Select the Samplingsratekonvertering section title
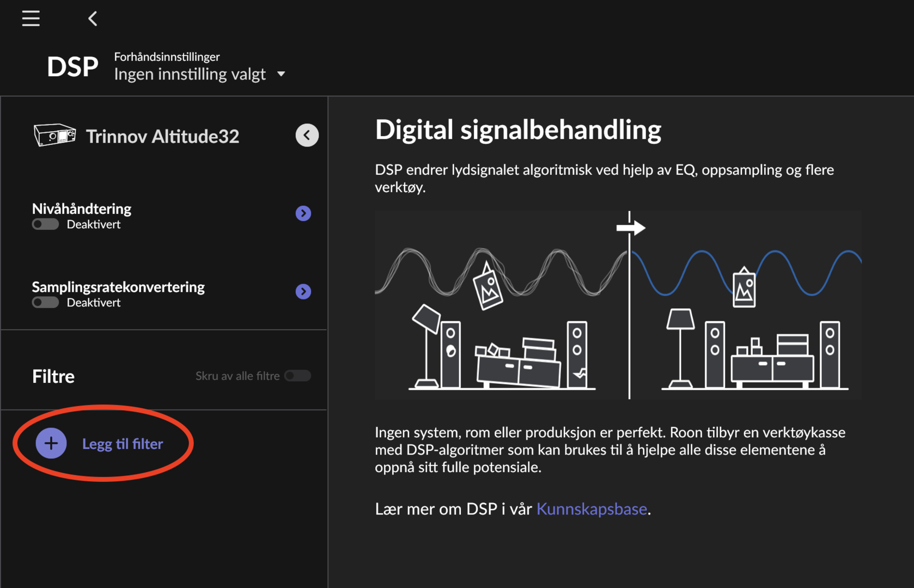Screen dimensions: 914x588 click(x=118, y=287)
